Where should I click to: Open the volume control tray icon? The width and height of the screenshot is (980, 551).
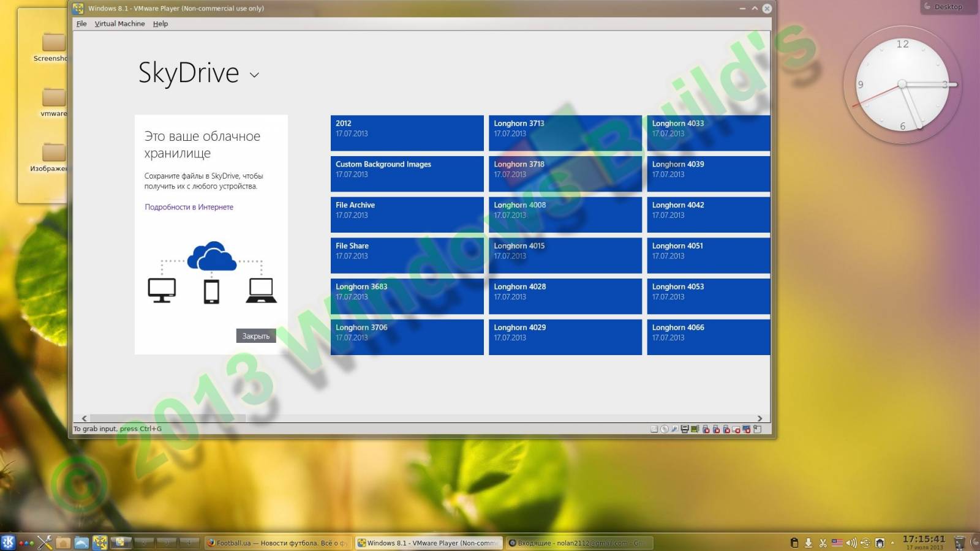point(851,543)
